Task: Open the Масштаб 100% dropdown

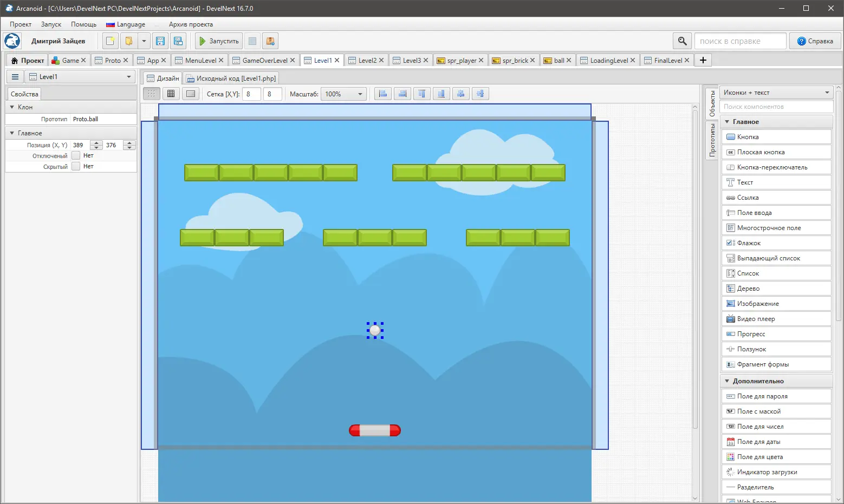Action: tap(343, 94)
